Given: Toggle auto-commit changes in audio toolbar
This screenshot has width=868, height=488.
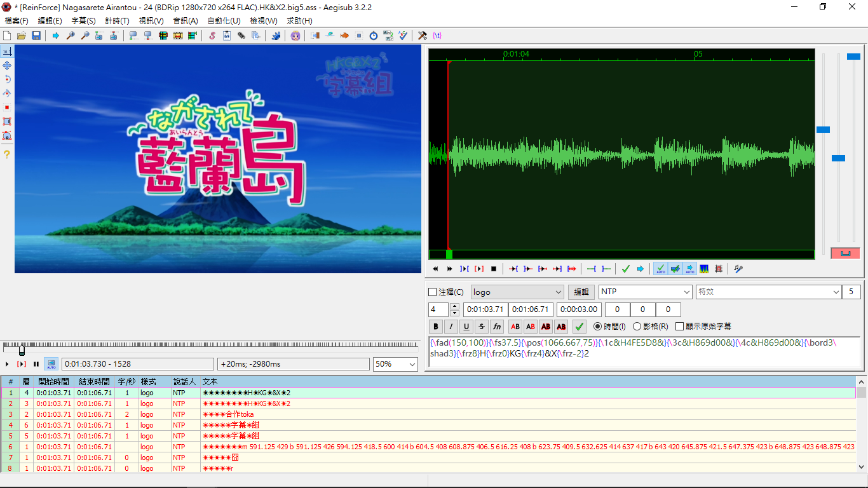Looking at the screenshot, I should pyautogui.click(x=661, y=269).
